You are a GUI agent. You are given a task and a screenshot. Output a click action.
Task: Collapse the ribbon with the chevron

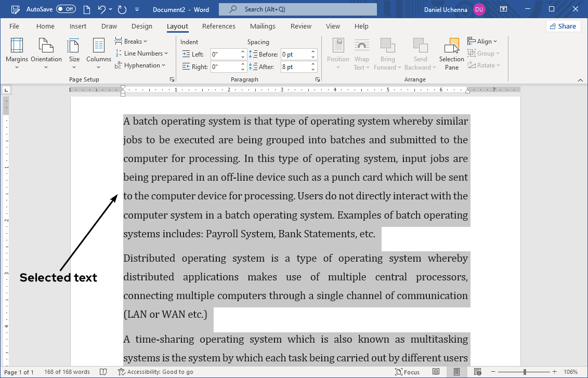point(581,80)
